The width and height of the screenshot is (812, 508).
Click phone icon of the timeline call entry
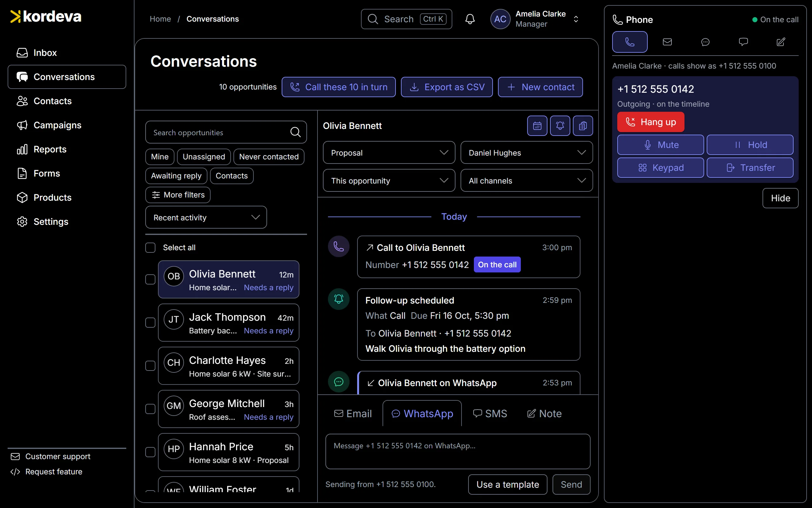point(338,247)
